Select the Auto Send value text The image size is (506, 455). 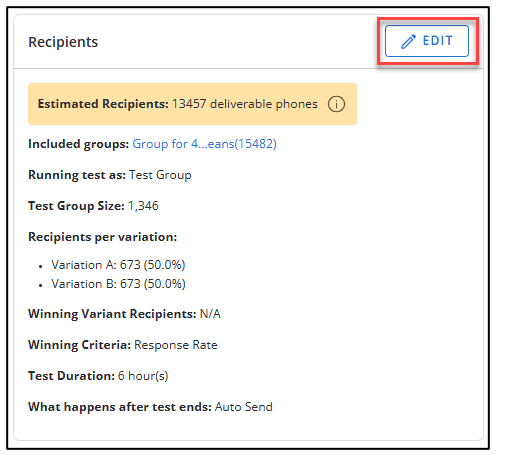click(x=244, y=407)
